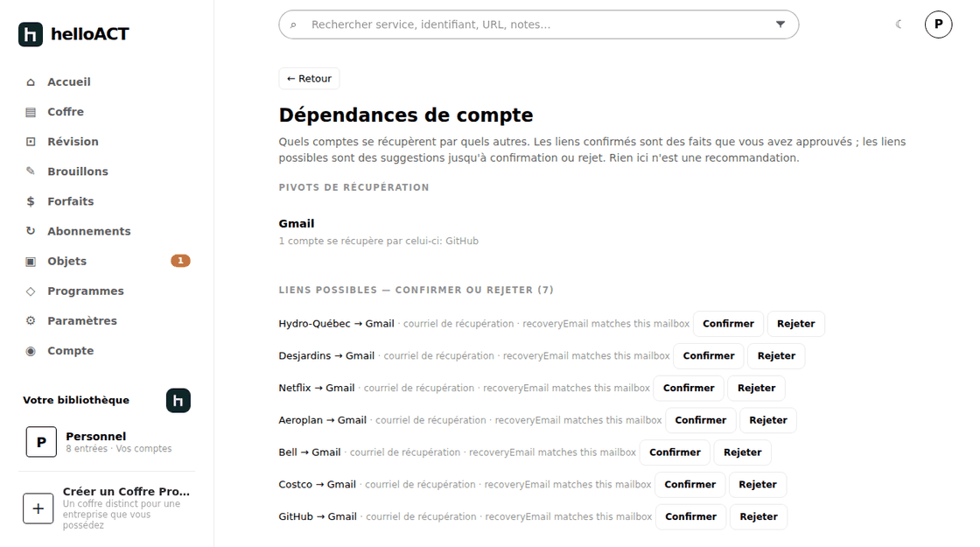
Task: Click the plus icon for Coffre Pro
Action: point(38,508)
